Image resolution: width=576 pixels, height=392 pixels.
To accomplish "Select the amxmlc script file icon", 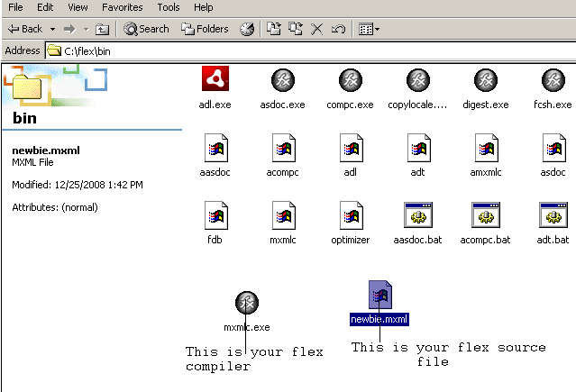I will pos(487,148).
